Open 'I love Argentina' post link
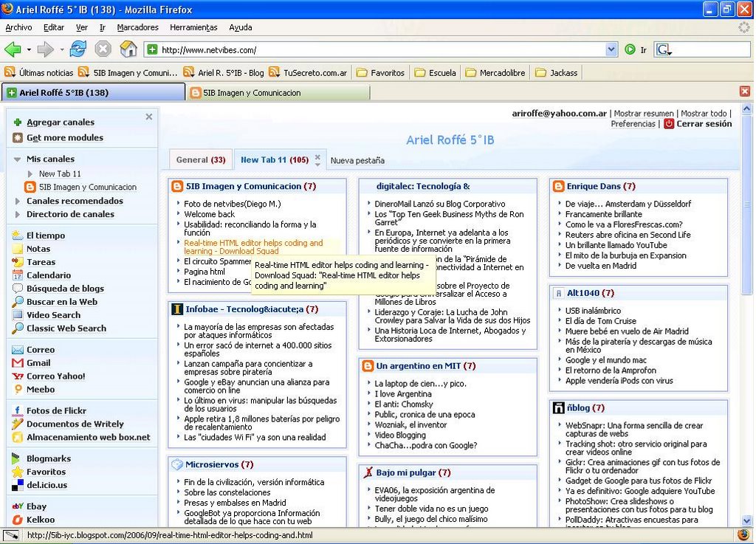 pyautogui.click(x=403, y=393)
